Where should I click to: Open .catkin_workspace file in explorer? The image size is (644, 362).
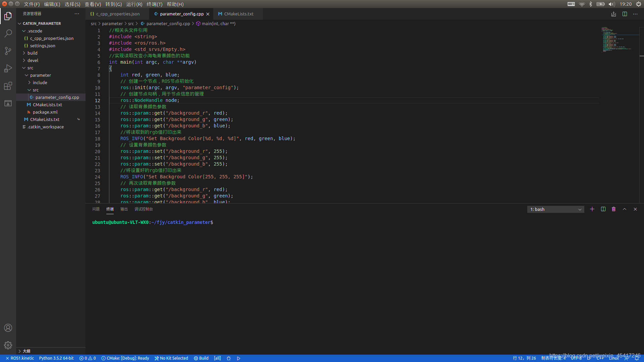51,127
